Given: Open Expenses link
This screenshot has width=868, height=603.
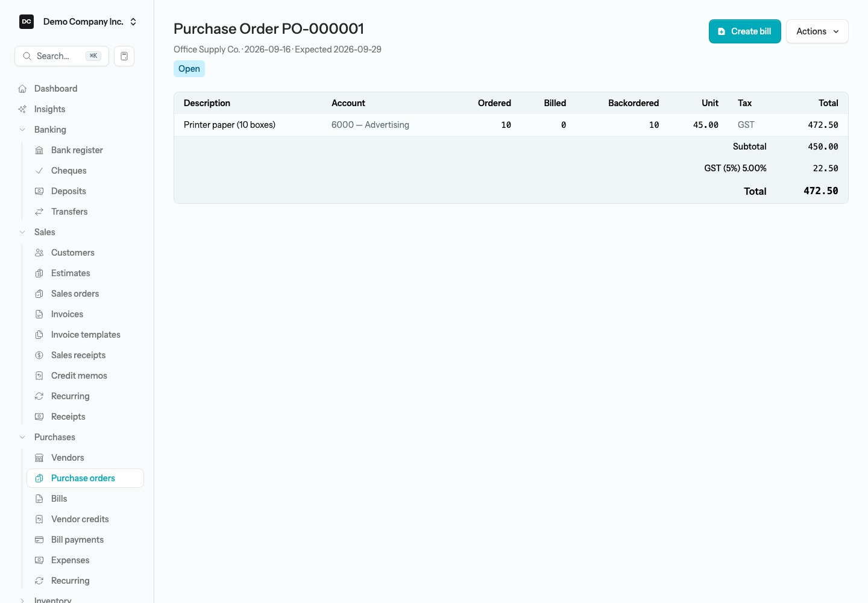Looking at the screenshot, I should (x=70, y=560).
